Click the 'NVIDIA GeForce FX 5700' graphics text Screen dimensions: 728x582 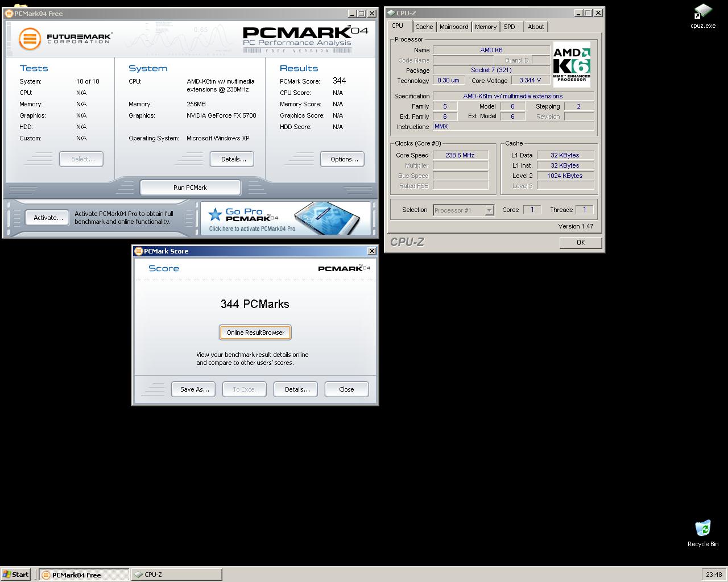coord(221,115)
